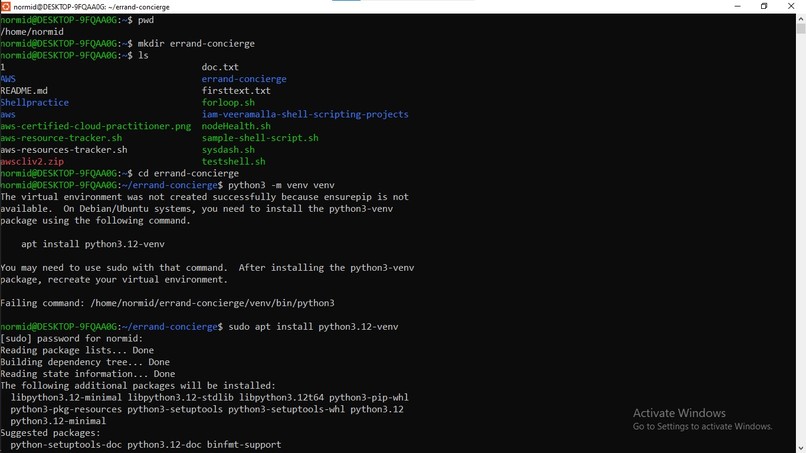The height and width of the screenshot is (453, 806).
Task: Click 'Building dependency tree... Done' line
Action: click(85, 363)
